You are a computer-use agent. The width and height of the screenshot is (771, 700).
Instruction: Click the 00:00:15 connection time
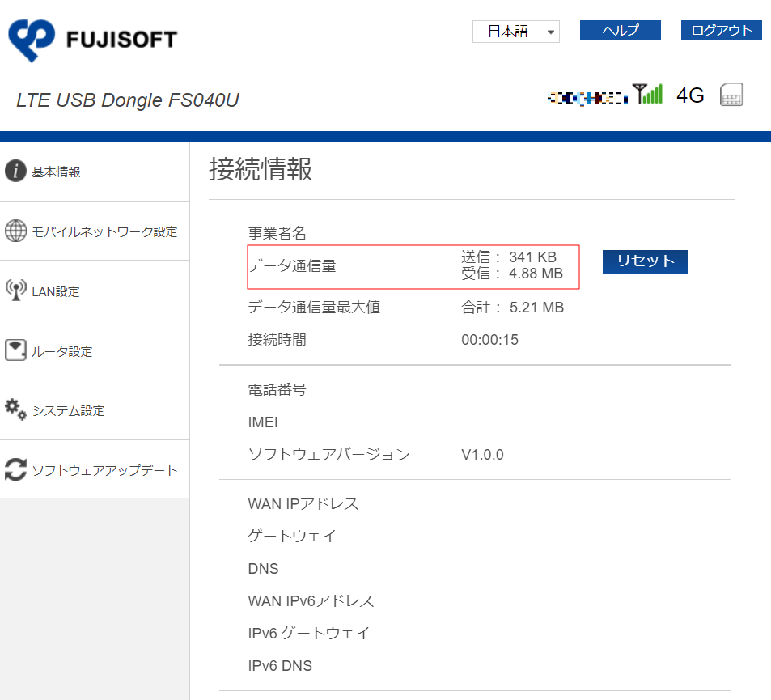[489, 340]
